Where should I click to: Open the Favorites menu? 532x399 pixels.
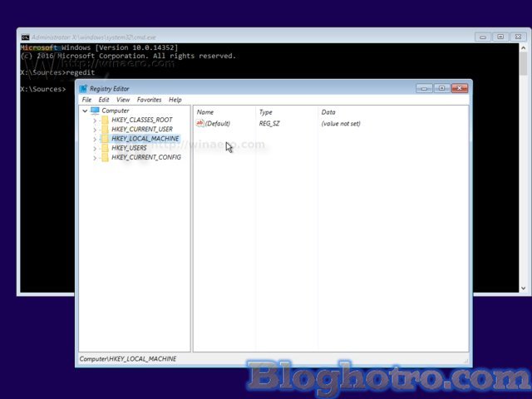pyautogui.click(x=149, y=100)
